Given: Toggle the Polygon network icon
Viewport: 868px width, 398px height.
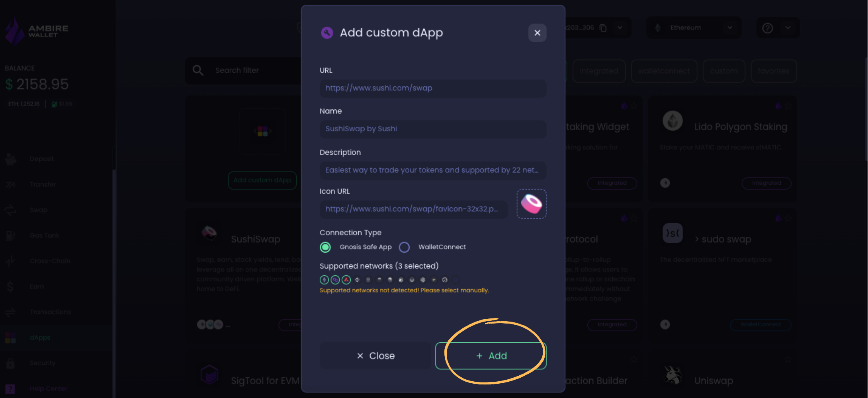Looking at the screenshot, I should (335, 280).
